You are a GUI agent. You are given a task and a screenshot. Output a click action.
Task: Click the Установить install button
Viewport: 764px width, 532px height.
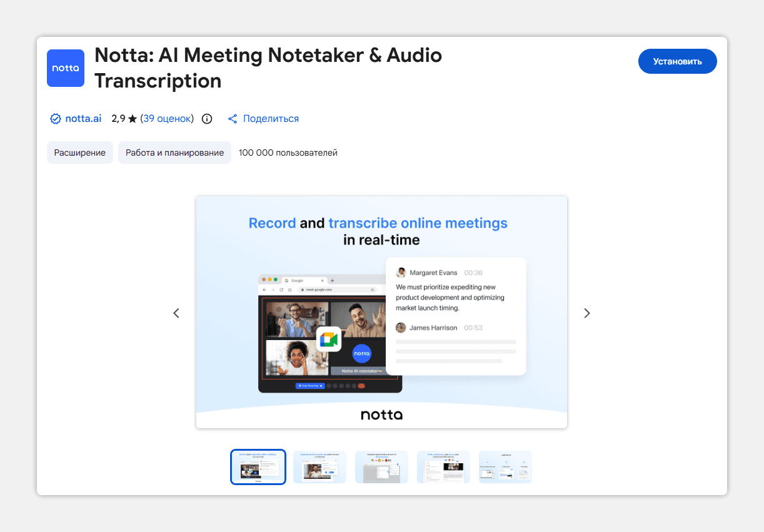pyautogui.click(x=677, y=61)
